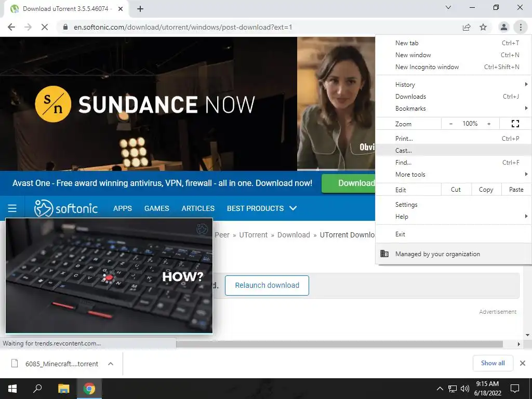Open the downloaded Minecraft torrent file

click(55, 364)
